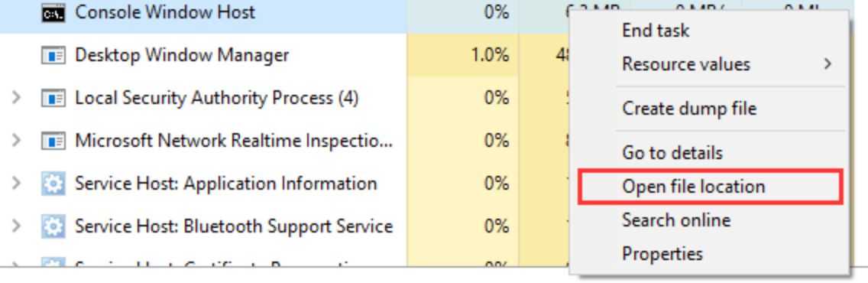The width and height of the screenshot is (868, 283).
Task: Expand Microsoft Network Realtime Inspection entry
Action: coord(17,141)
